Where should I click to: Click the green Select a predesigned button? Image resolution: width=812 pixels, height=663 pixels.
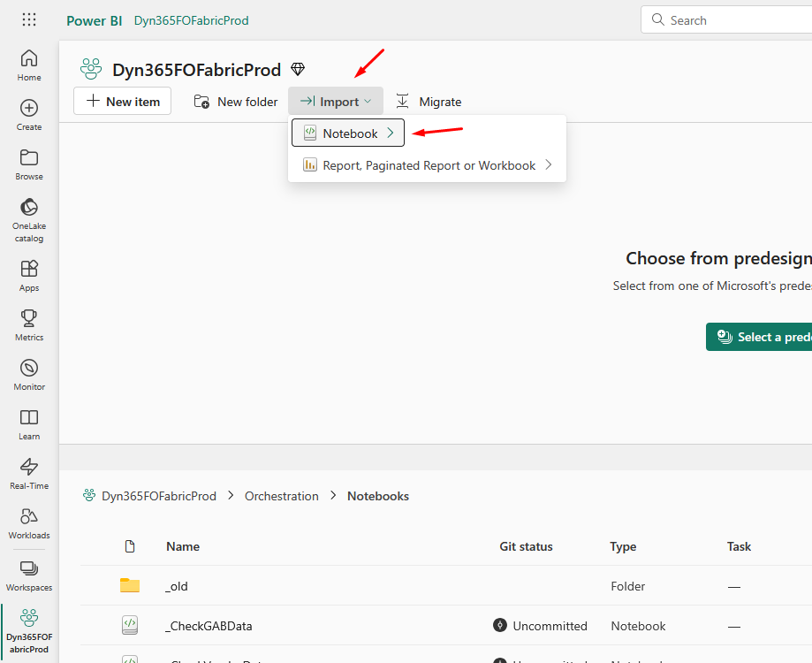(x=759, y=337)
